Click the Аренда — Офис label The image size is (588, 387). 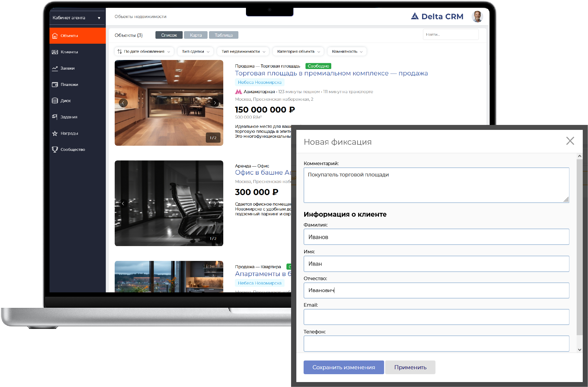[x=252, y=166]
